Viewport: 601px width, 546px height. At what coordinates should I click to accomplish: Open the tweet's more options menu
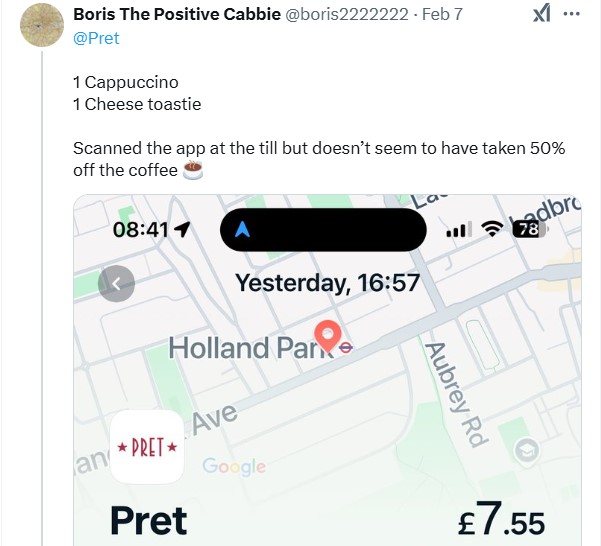571,15
